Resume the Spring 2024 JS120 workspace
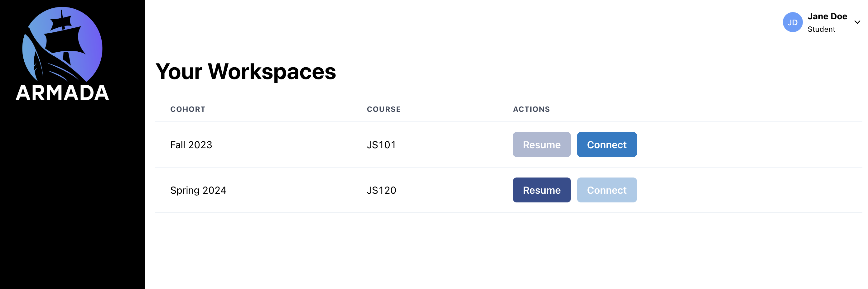The image size is (868, 289). 542,190
